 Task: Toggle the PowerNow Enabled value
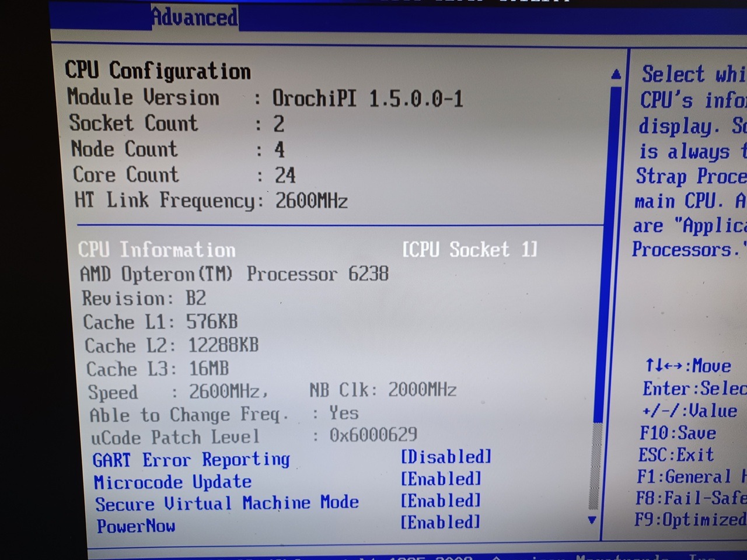pos(441,522)
